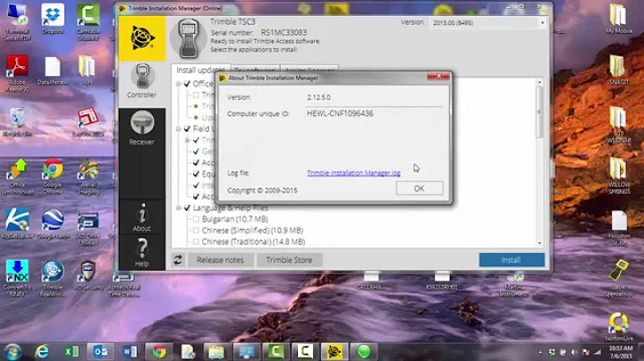
Task: Click the Aerial Imaging desktop icon
Action: tap(88, 176)
